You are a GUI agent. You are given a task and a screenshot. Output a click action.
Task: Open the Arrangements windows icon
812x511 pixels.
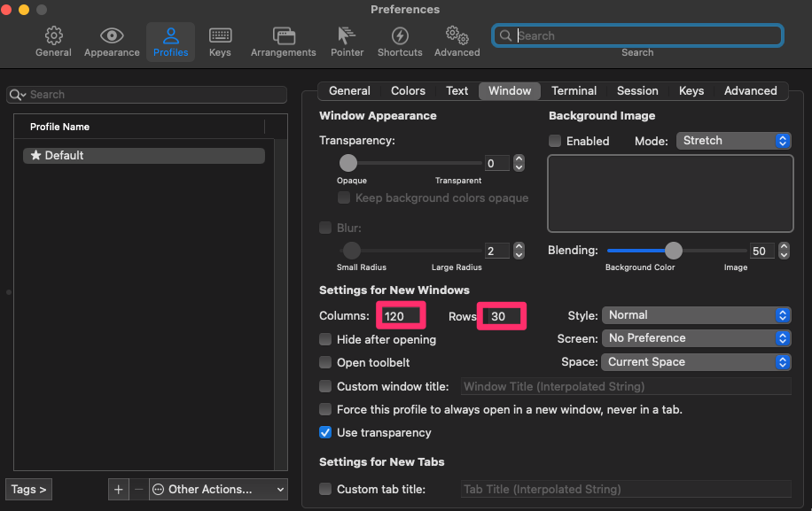click(284, 35)
